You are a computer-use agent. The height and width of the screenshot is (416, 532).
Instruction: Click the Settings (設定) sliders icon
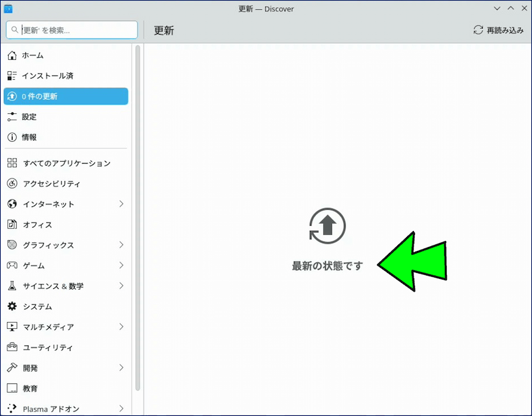[12, 116]
